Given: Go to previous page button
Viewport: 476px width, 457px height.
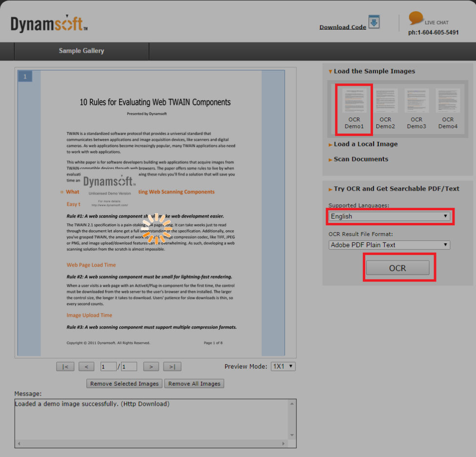Looking at the screenshot, I should pos(86,366).
